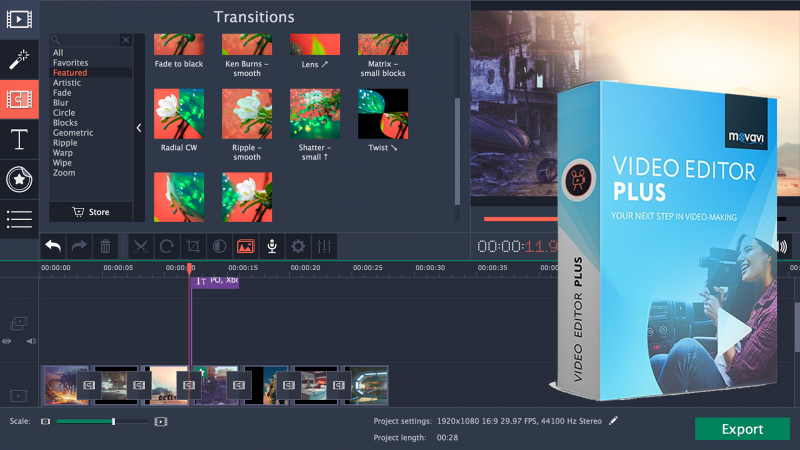The width and height of the screenshot is (800, 450).
Task: Select the Blur category
Action: (61, 103)
